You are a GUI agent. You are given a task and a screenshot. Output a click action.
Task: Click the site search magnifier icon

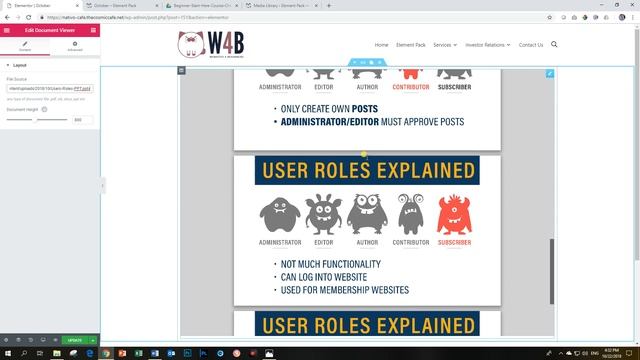554,44
